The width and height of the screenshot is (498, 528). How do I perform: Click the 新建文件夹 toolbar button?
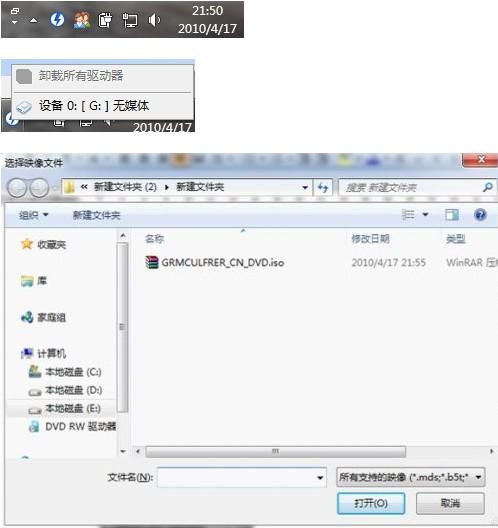point(97,215)
